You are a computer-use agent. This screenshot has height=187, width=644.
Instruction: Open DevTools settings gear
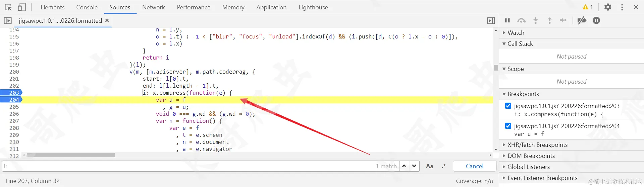tap(608, 7)
